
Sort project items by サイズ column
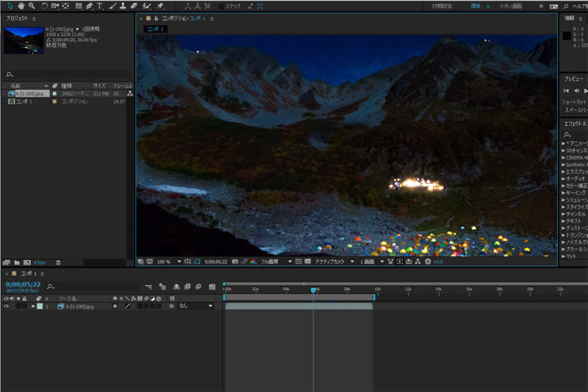[99, 86]
